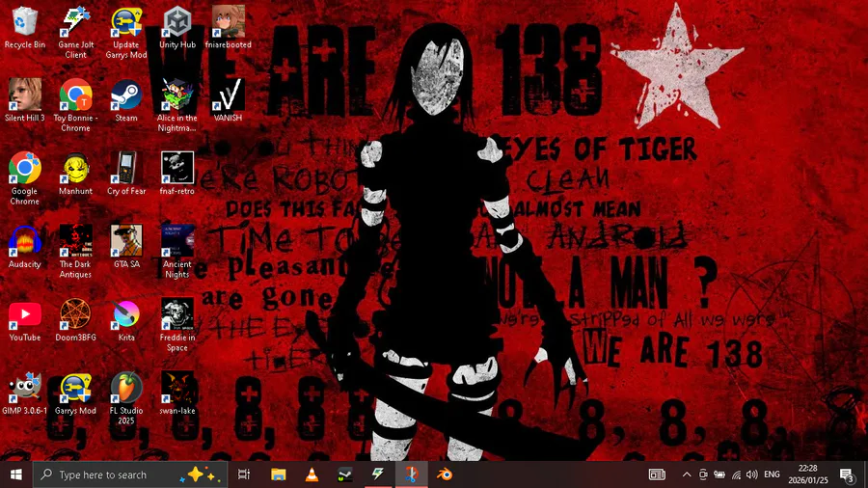Click the 'Type here to search' box

tap(130, 474)
